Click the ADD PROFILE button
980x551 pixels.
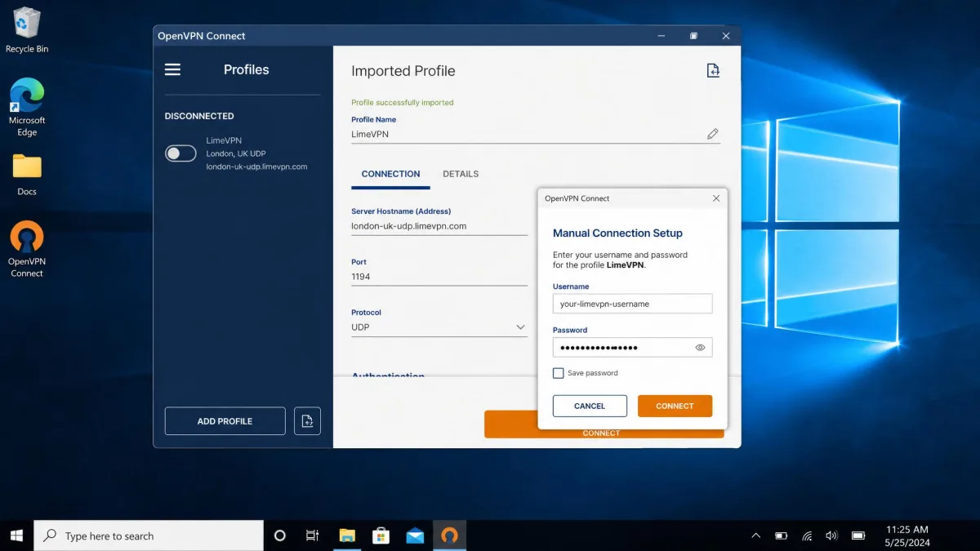coord(225,421)
